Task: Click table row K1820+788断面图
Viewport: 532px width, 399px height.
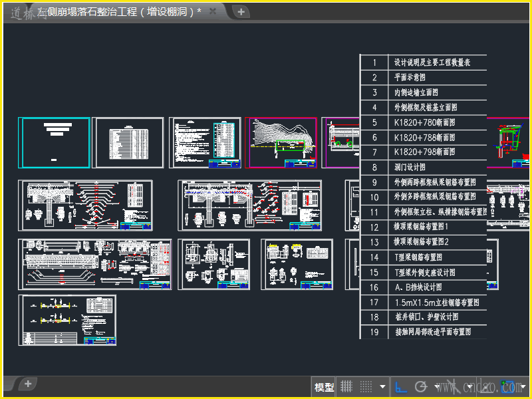Action: coord(424,138)
